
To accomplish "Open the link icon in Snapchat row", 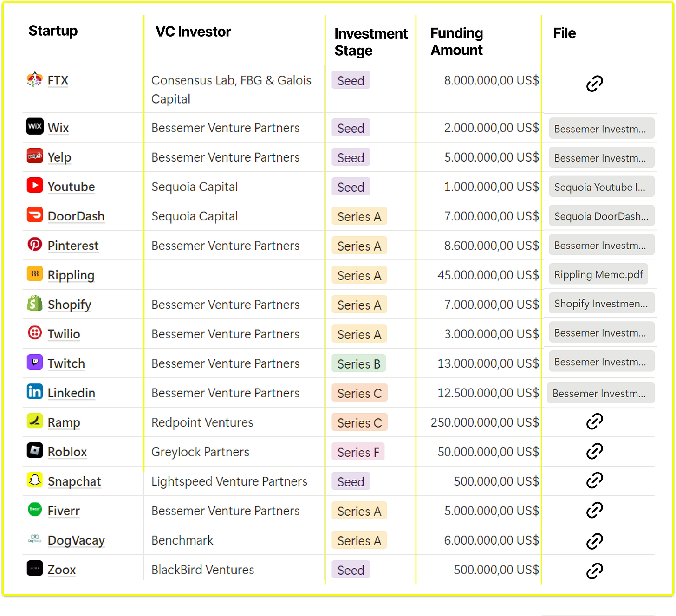I will point(594,480).
